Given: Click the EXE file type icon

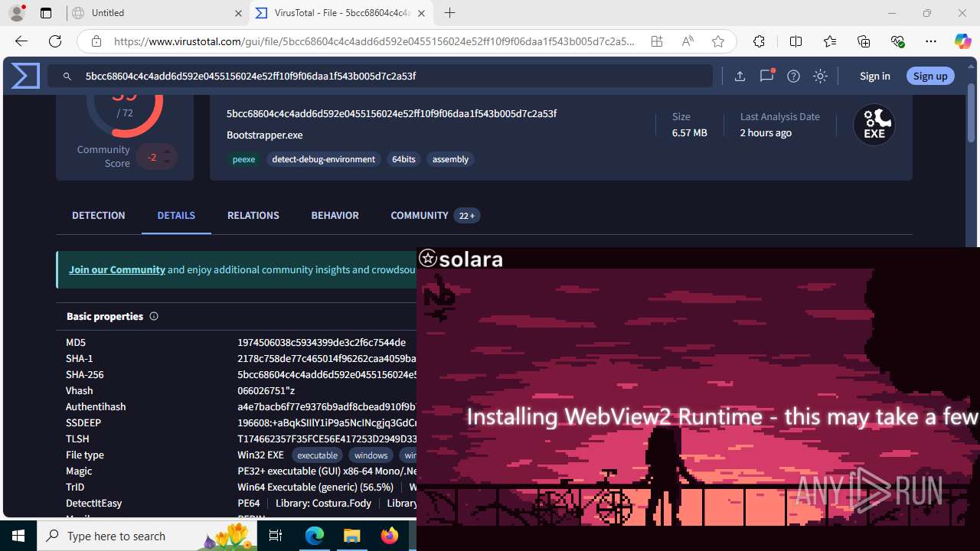Looking at the screenshot, I should click(874, 125).
